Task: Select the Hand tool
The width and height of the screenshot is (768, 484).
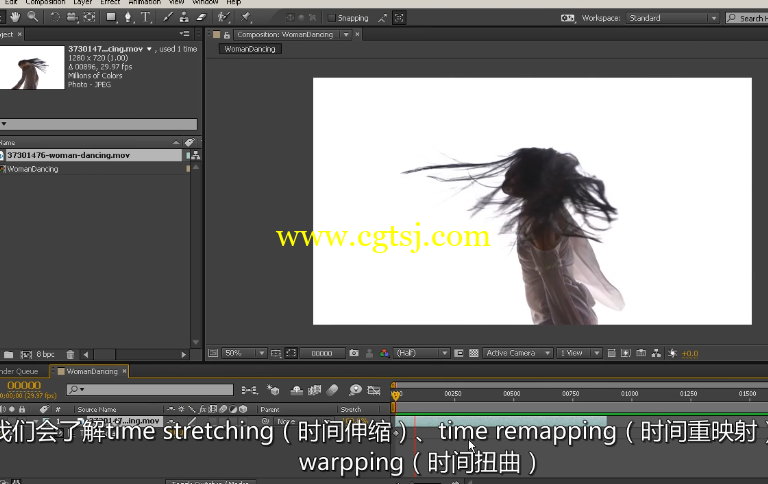Action: click(x=15, y=17)
